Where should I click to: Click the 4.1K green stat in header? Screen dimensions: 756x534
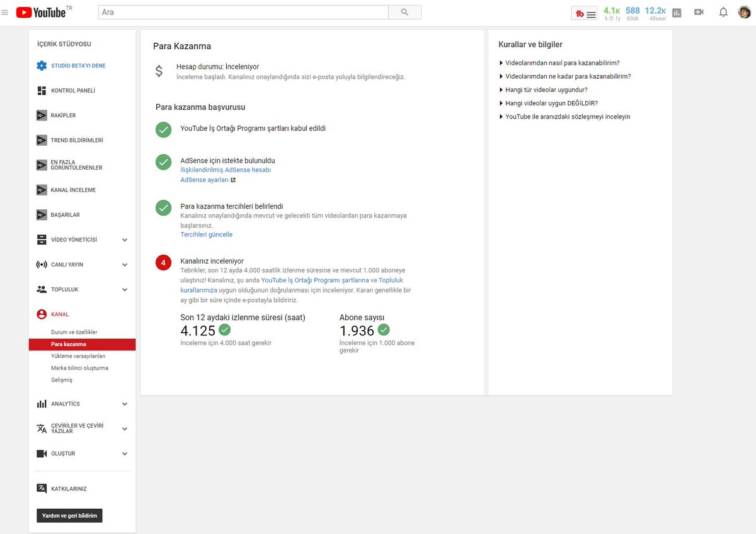(611, 11)
